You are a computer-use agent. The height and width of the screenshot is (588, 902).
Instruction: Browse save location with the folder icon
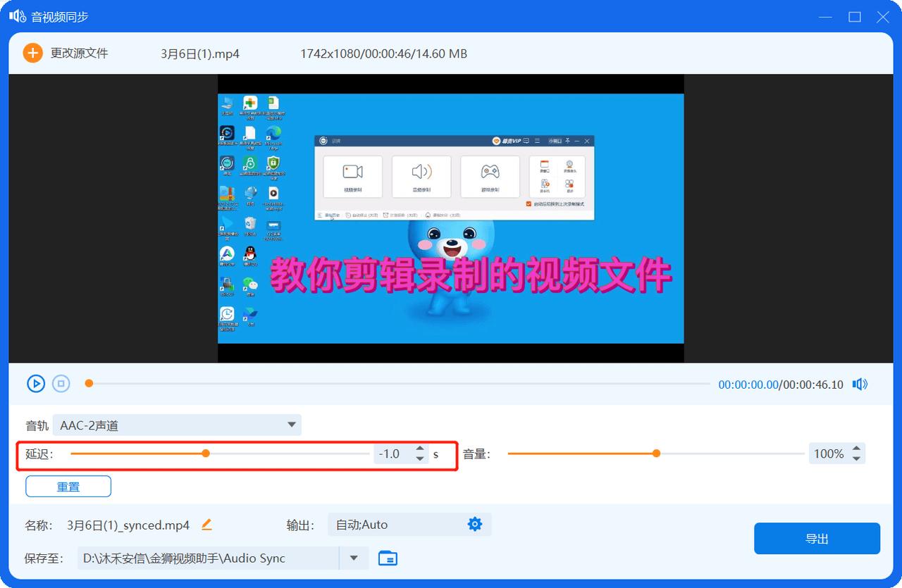pos(387,558)
